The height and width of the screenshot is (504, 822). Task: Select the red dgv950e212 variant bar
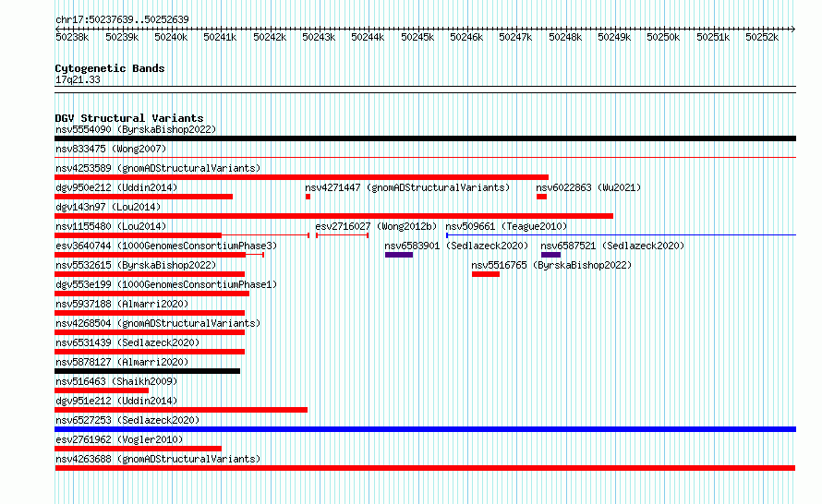tap(144, 197)
